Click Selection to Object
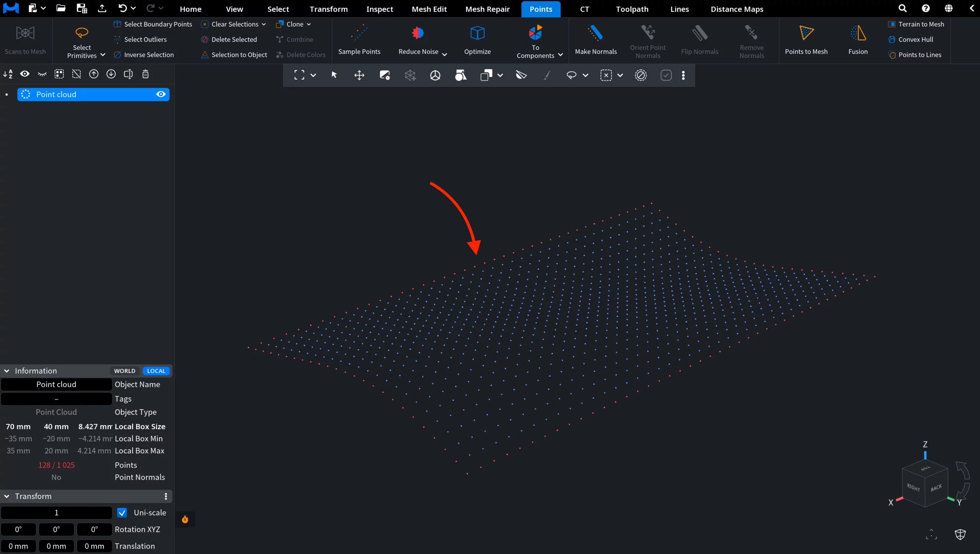This screenshot has height=554, width=980. [x=234, y=55]
